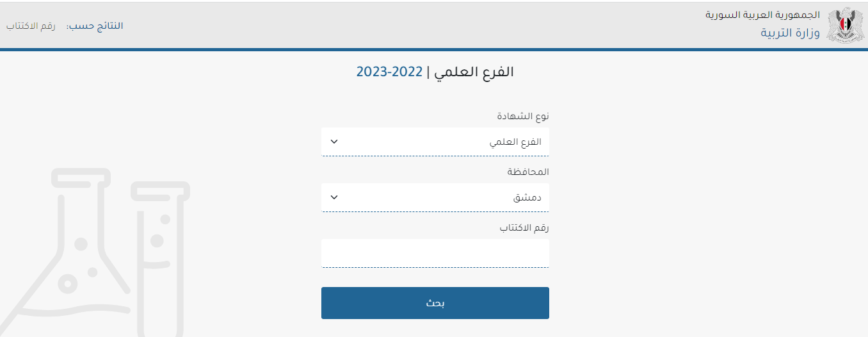Open the certificate type dropdown showing الفرع العلمي

pos(435,142)
